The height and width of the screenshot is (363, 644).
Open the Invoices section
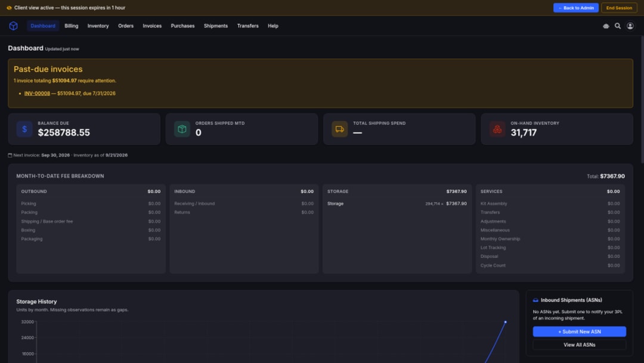[152, 26]
